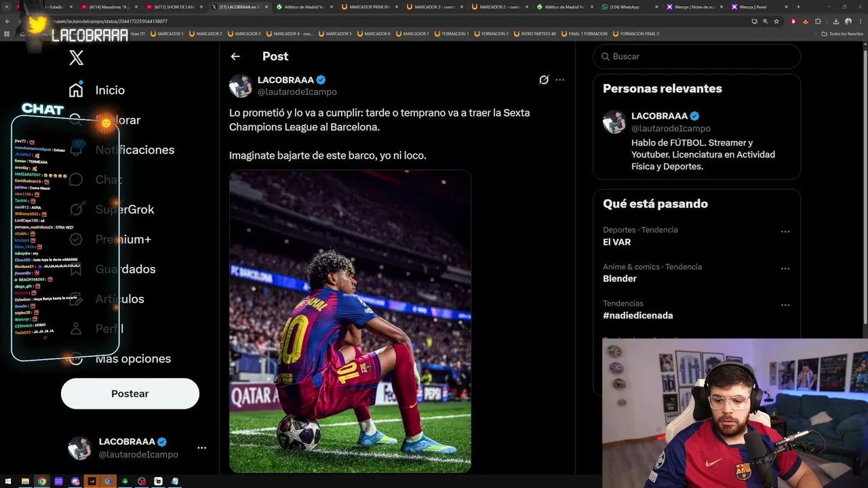868x488 pixels.
Task: Open more options for El VAR trend
Action: tap(785, 232)
